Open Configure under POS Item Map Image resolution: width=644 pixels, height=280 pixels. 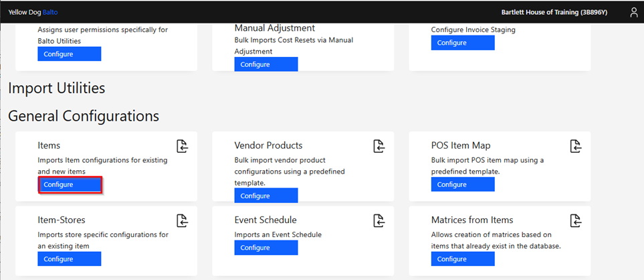point(463,185)
